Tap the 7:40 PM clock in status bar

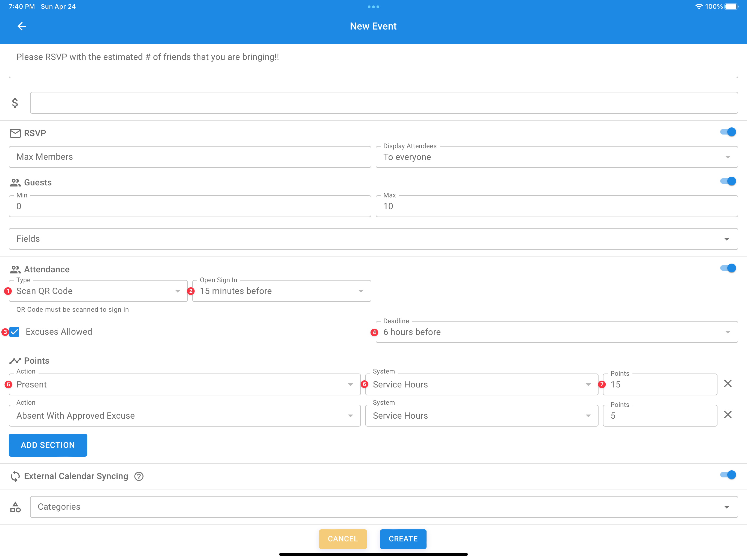[22, 6]
